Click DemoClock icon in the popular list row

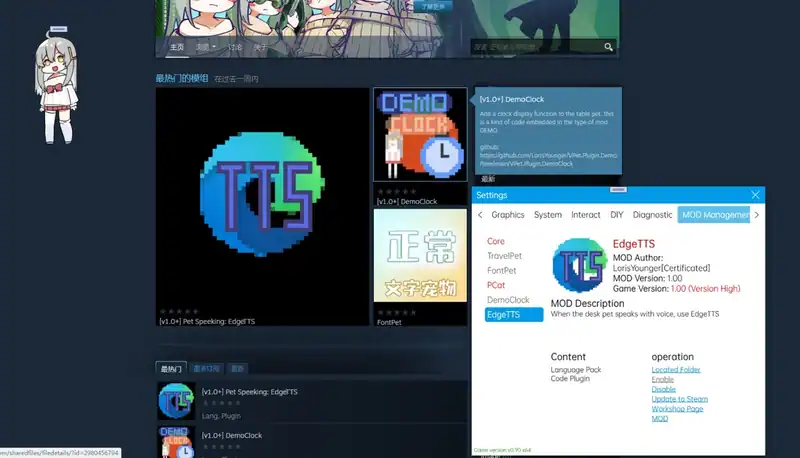pos(176,442)
